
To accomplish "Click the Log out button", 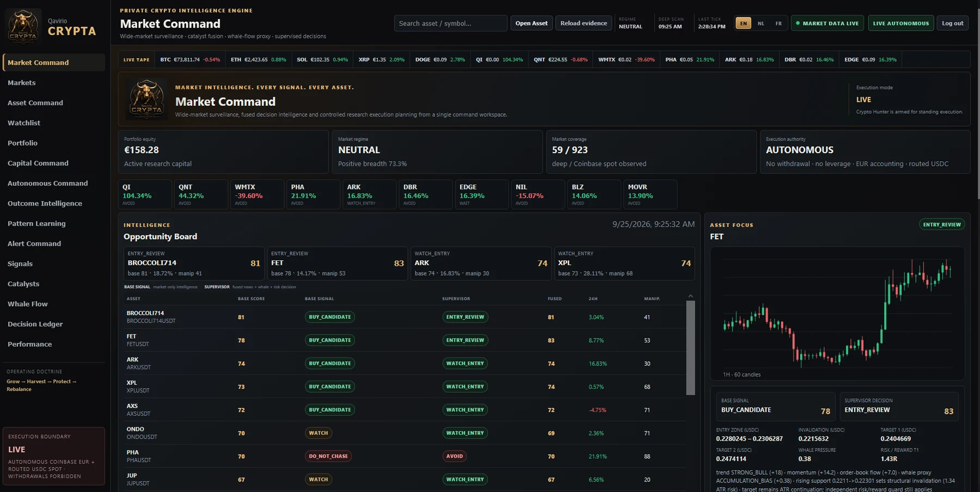I will click(x=952, y=23).
